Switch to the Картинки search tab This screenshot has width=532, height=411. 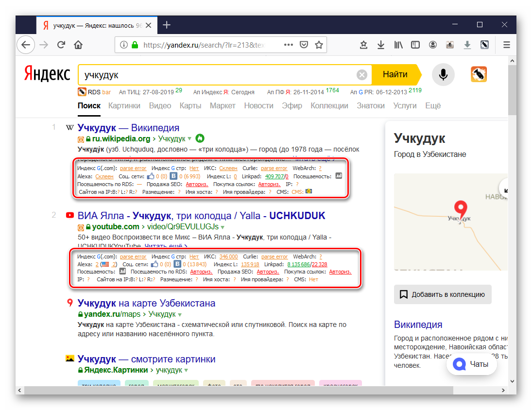[124, 105]
